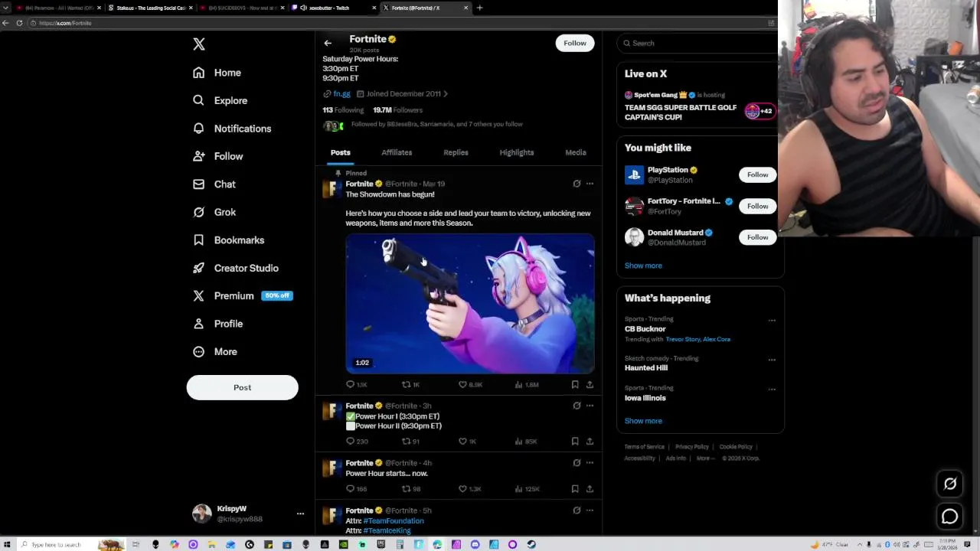Image resolution: width=980 pixels, height=551 pixels.
Task: Open account menu dots next to KrispyW
Action: tap(300, 514)
